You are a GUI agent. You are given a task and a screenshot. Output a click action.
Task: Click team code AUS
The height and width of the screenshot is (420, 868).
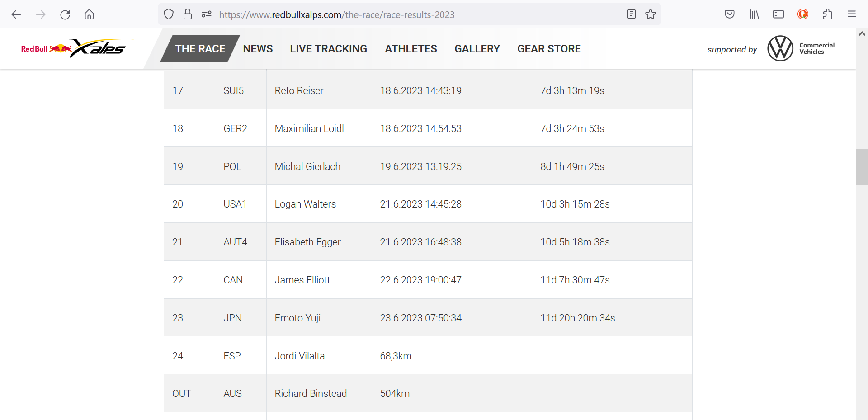(x=232, y=393)
